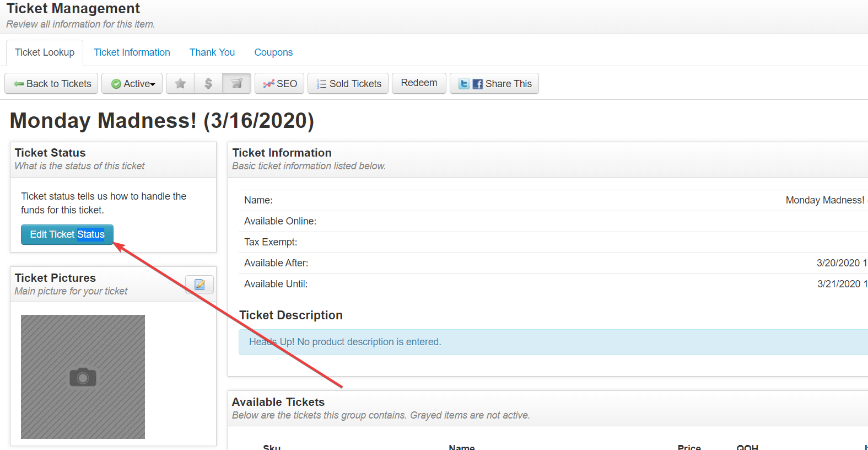Click the Facebook icon in Share This
The image size is (868, 450).
pos(478,84)
